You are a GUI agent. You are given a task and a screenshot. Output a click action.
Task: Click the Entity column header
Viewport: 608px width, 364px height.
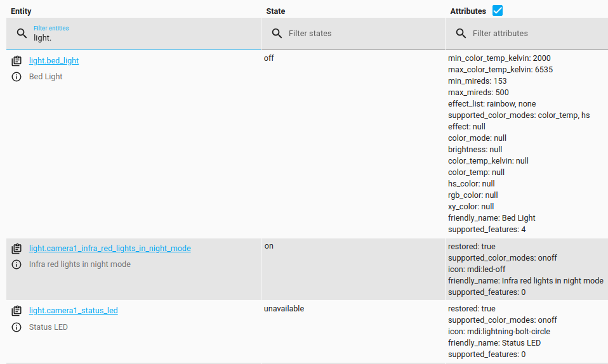pyautogui.click(x=21, y=11)
